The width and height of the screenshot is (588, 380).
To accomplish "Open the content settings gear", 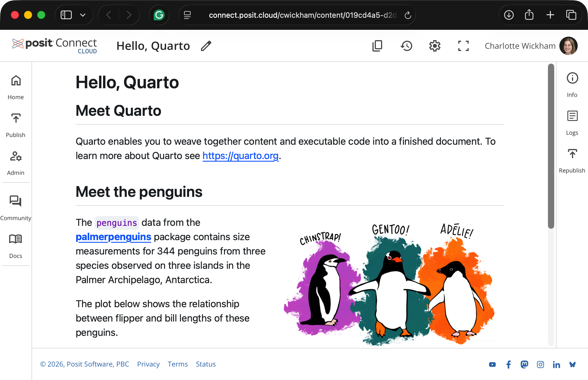I will pyautogui.click(x=435, y=46).
